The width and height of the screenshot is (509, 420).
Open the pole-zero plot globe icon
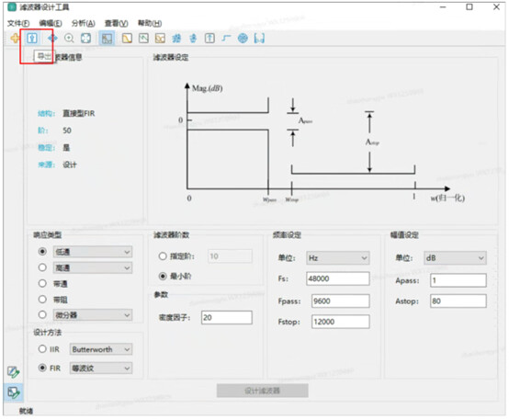[243, 39]
